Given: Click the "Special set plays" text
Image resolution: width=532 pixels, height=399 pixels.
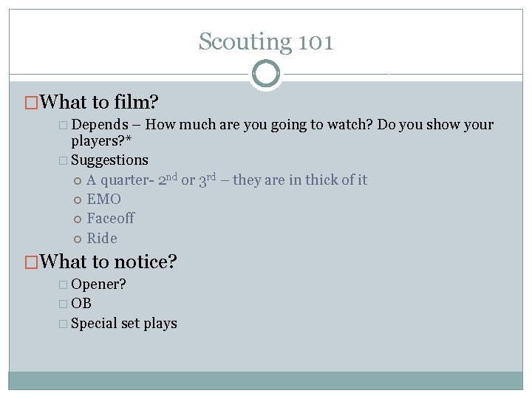Looking at the screenshot, I should tap(124, 324).
